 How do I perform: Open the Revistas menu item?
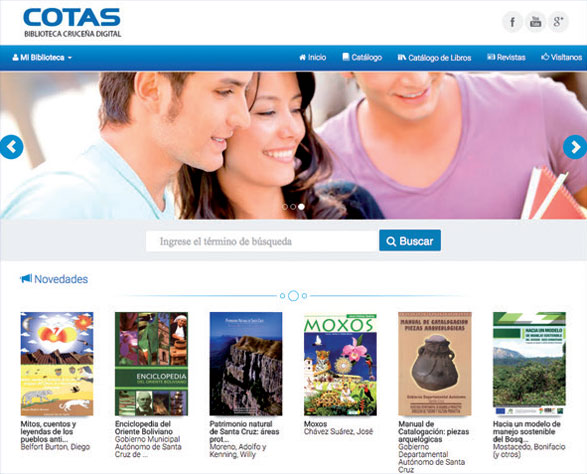click(x=506, y=58)
